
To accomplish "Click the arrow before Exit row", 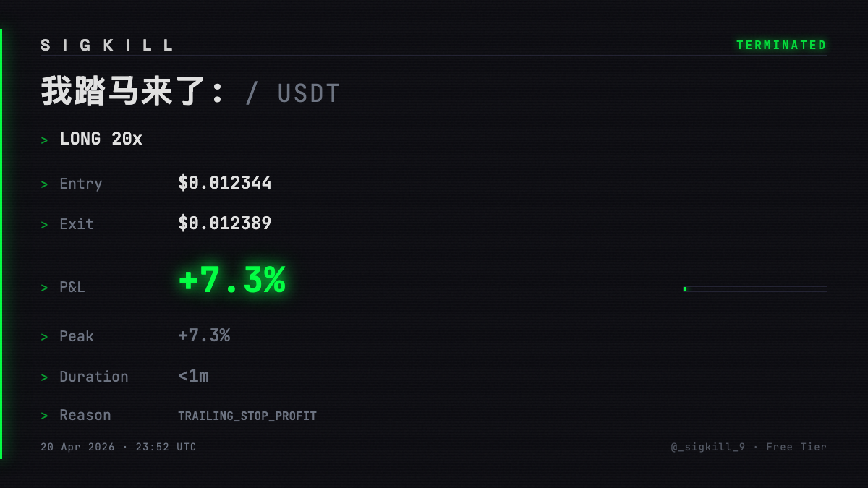I will pos(44,226).
